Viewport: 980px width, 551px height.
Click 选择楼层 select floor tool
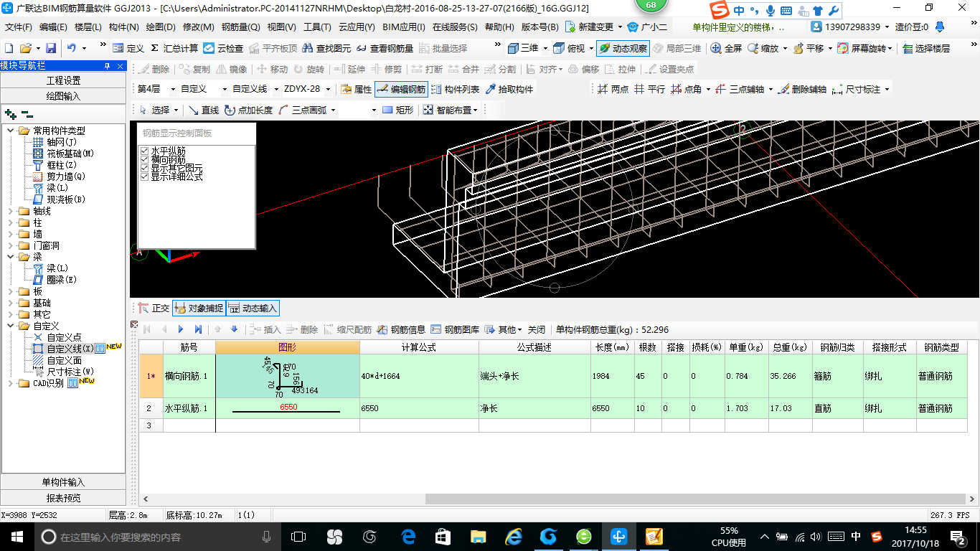point(925,48)
